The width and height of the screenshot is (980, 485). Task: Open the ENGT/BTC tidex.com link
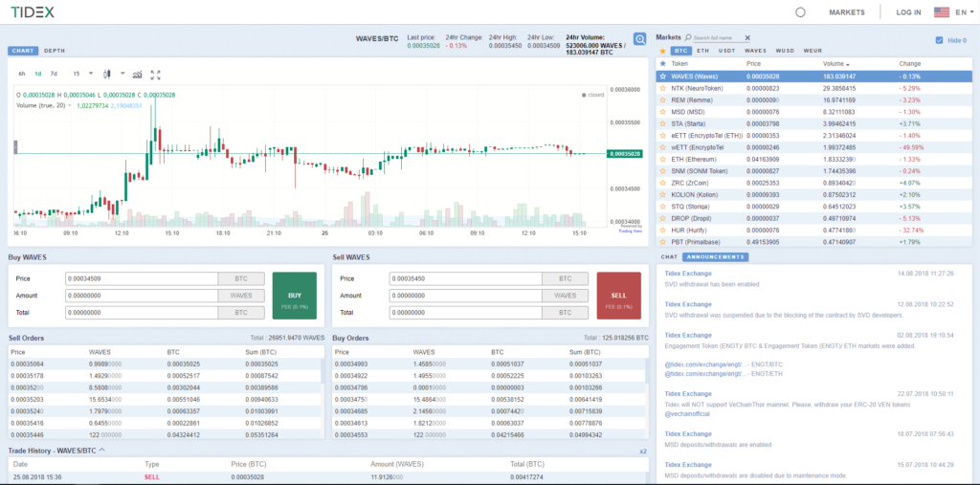pyautogui.click(x=705, y=364)
